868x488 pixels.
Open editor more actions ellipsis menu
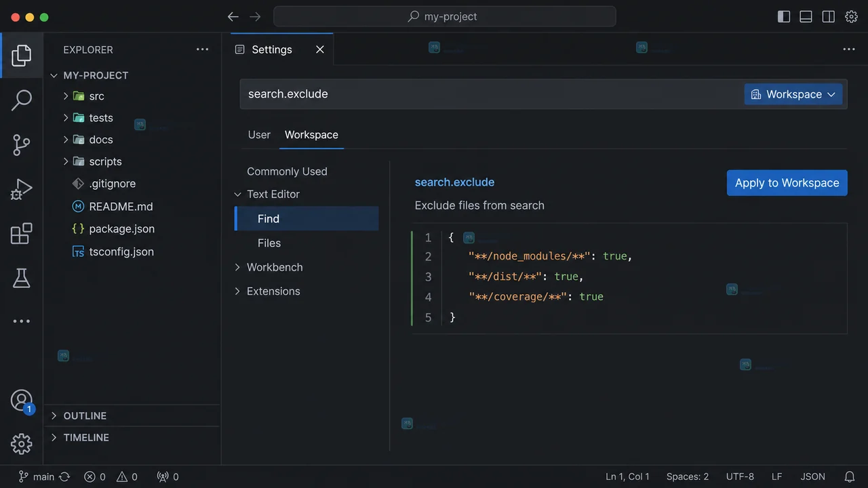point(849,49)
